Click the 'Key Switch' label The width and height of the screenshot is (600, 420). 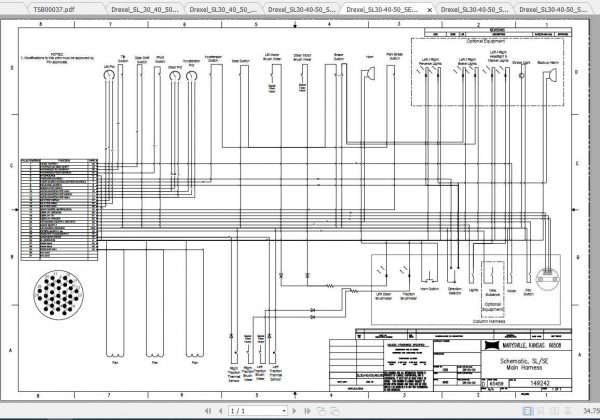[x=528, y=292]
